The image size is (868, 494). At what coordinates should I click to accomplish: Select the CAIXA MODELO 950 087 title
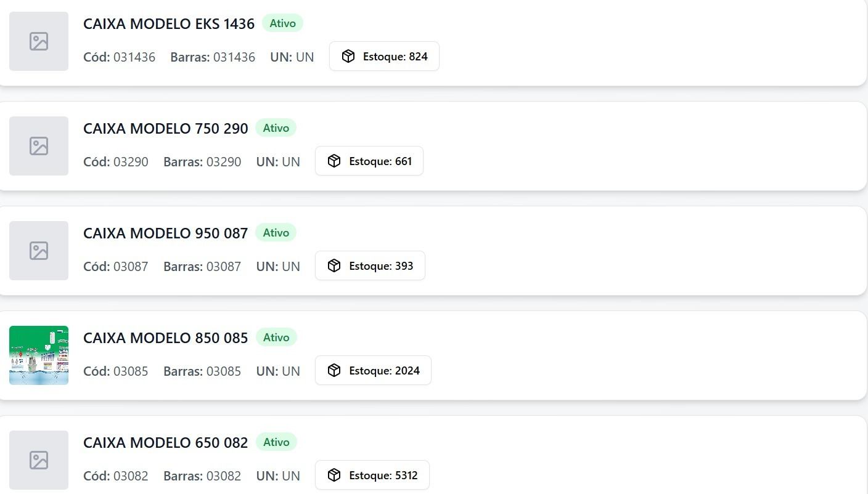pos(165,233)
